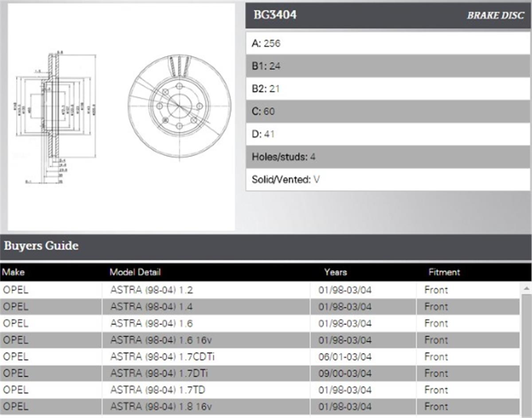Click the Front fitment cell in the 1.6 16v row
Image resolution: width=532 pixels, height=418 pixels.
468,340
